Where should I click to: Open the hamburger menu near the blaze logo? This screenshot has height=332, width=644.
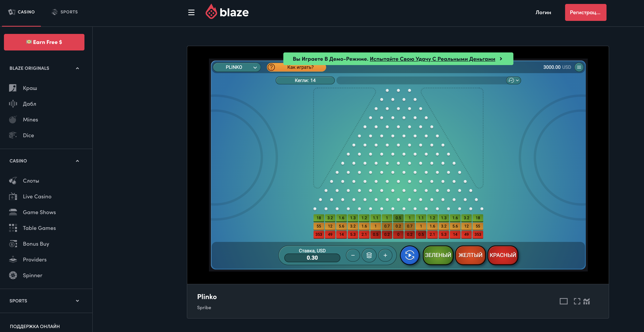(191, 12)
